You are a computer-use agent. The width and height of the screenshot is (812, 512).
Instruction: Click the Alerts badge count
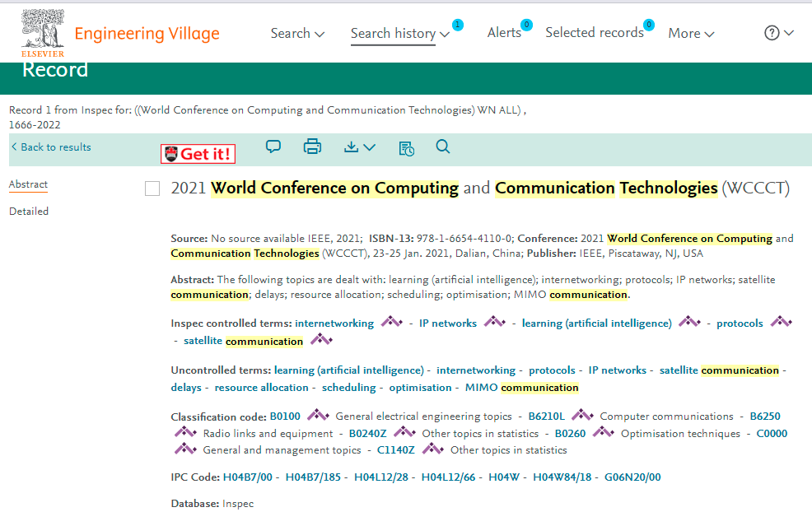click(x=527, y=25)
